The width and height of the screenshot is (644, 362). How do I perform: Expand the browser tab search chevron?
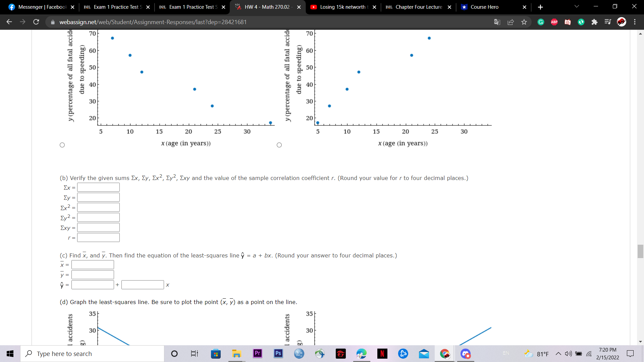(576, 6)
